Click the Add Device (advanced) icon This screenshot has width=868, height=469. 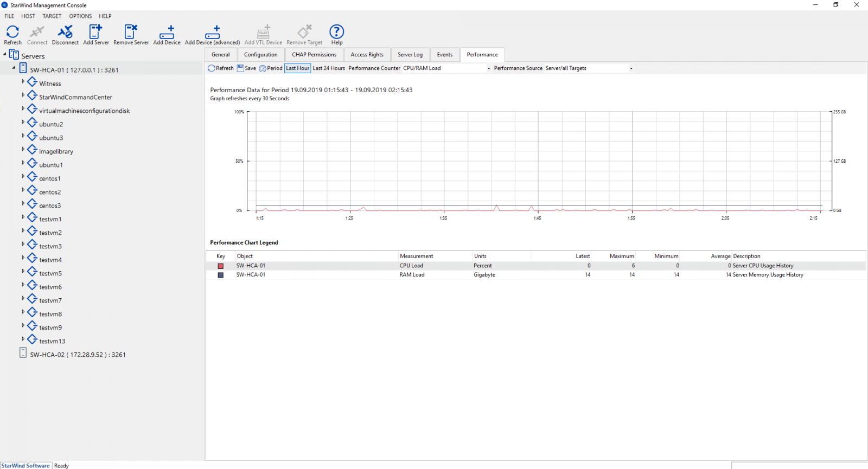(212, 32)
